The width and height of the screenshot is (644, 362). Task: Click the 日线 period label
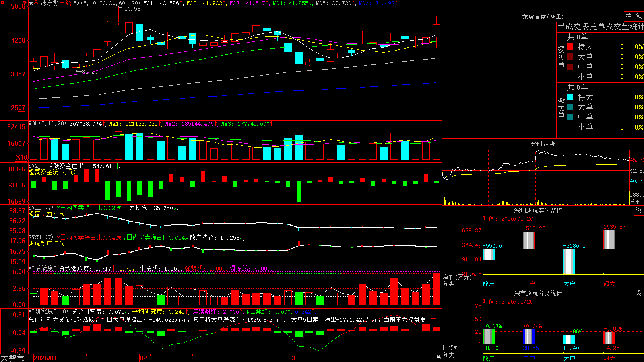[66, 3]
